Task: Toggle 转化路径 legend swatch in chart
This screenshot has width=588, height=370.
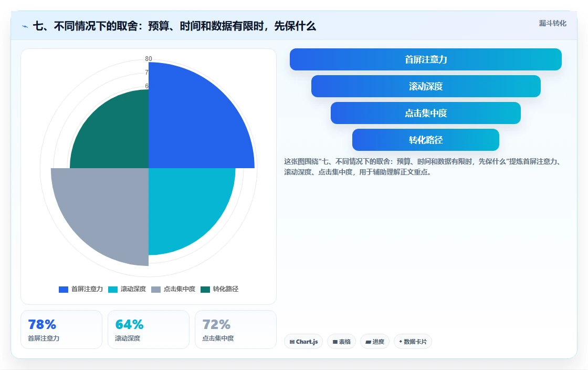Action: [205, 289]
